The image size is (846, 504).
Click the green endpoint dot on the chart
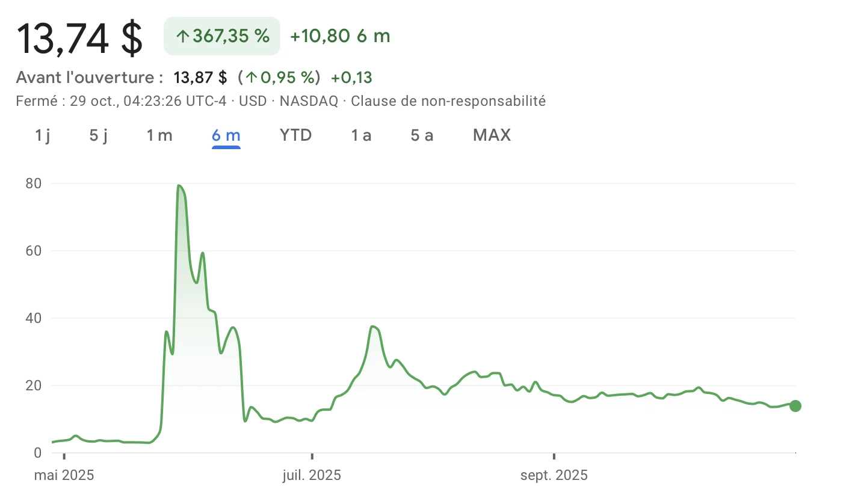coord(795,406)
